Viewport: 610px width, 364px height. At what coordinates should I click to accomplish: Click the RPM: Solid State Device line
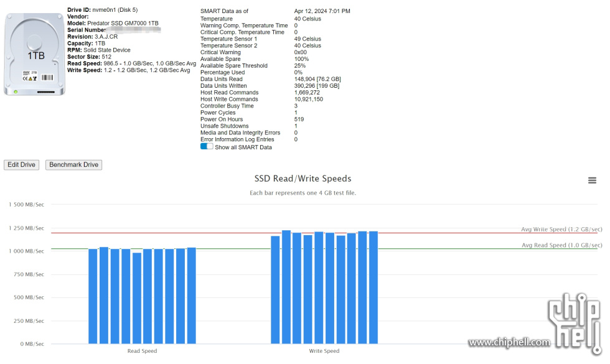(x=99, y=50)
